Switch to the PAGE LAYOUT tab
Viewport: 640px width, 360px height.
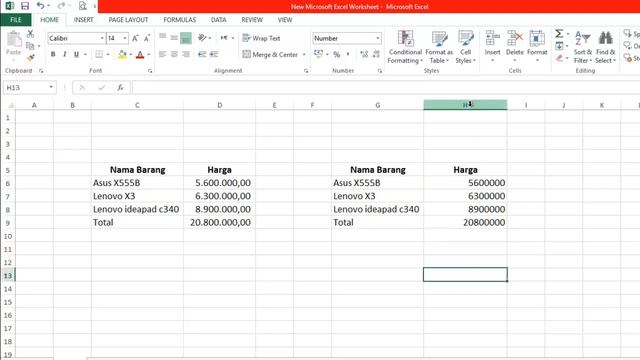pyautogui.click(x=128, y=20)
